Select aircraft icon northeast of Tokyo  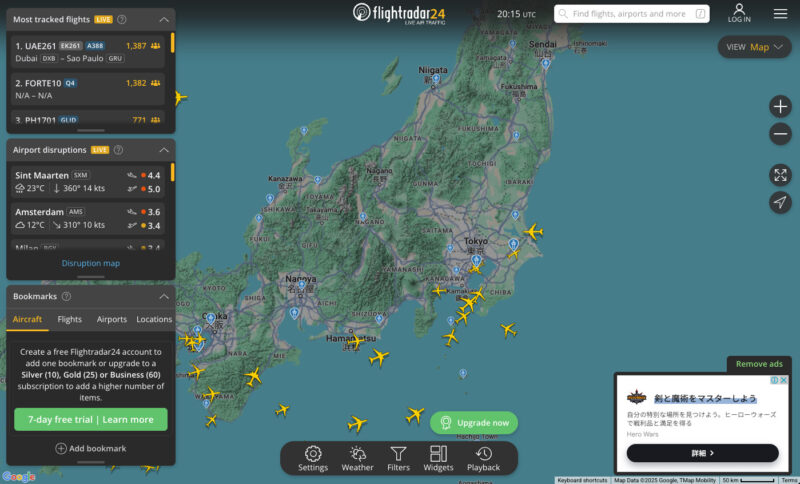pyautogui.click(x=533, y=232)
